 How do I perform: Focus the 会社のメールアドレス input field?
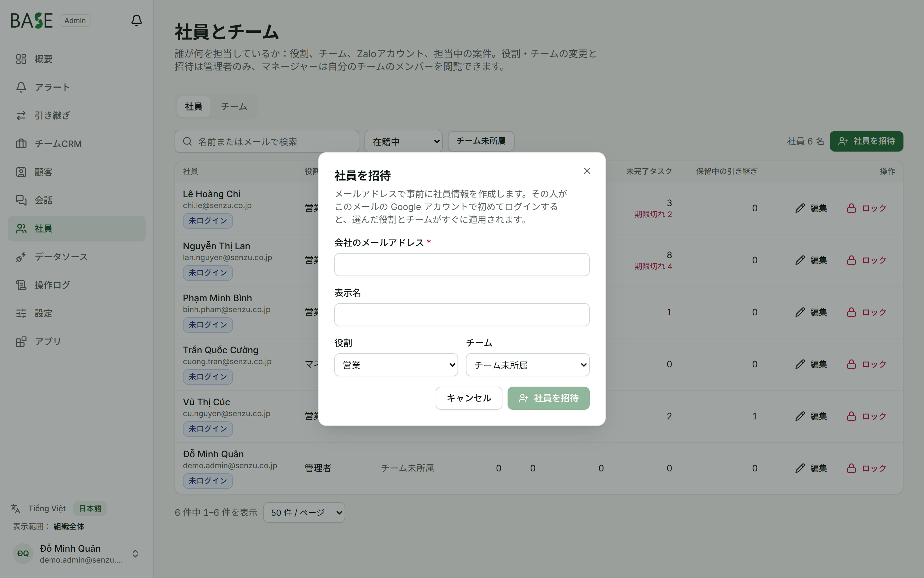pos(462,265)
